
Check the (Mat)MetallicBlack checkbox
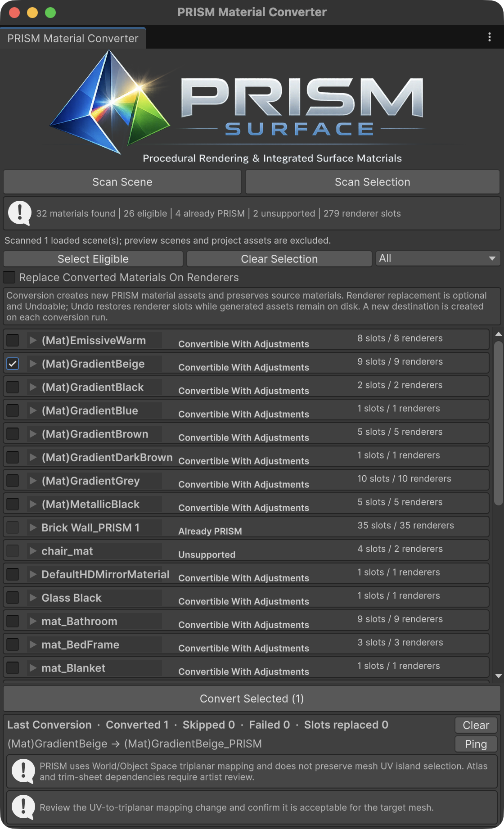tap(13, 504)
